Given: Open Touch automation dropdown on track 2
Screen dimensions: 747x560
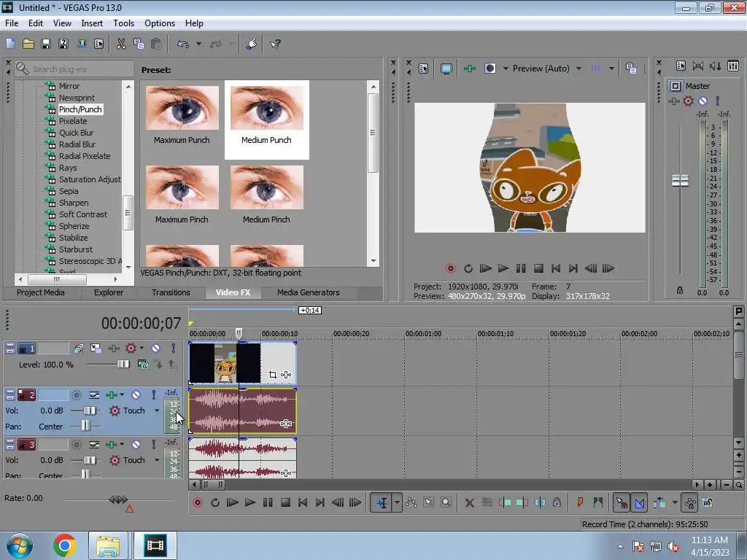Looking at the screenshot, I should [x=156, y=411].
